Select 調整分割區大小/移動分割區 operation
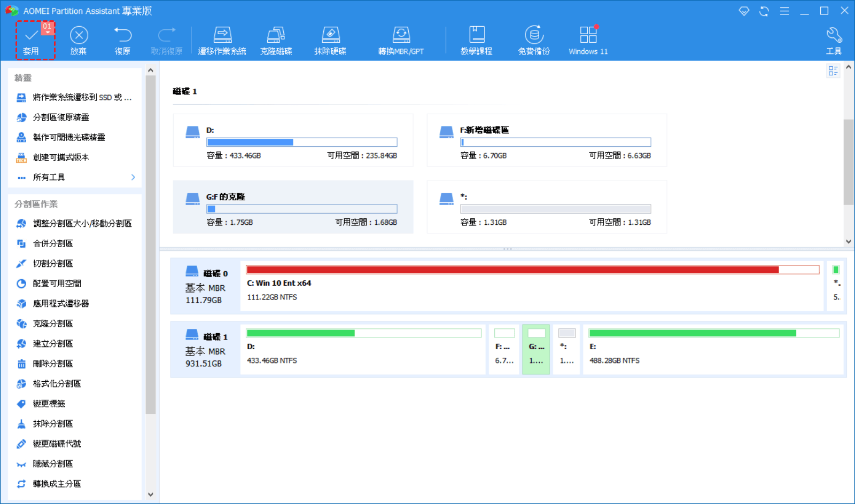The image size is (855, 504). point(75,223)
